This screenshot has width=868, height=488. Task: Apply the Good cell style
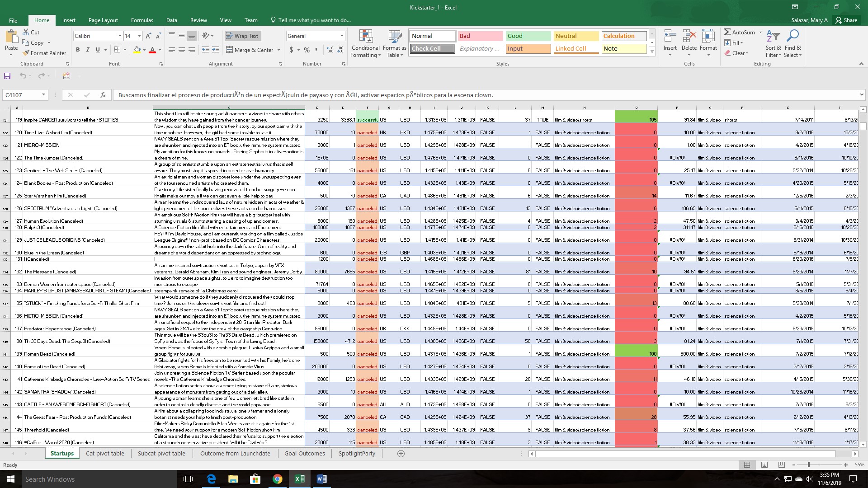click(528, 36)
